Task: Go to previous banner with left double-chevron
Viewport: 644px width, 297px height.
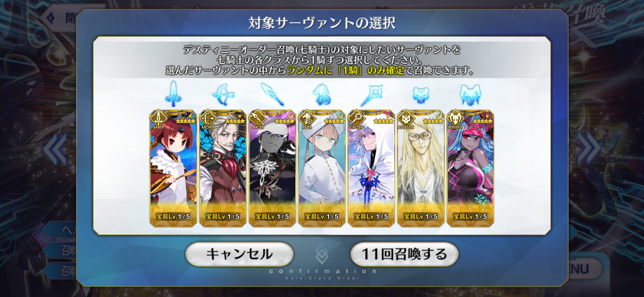Action: 55,149
